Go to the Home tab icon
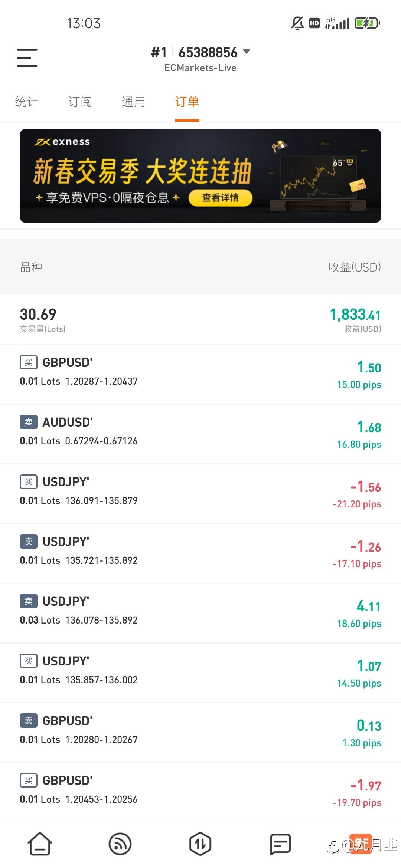Image resolution: width=401 pixels, height=868 pixels. 40,844
